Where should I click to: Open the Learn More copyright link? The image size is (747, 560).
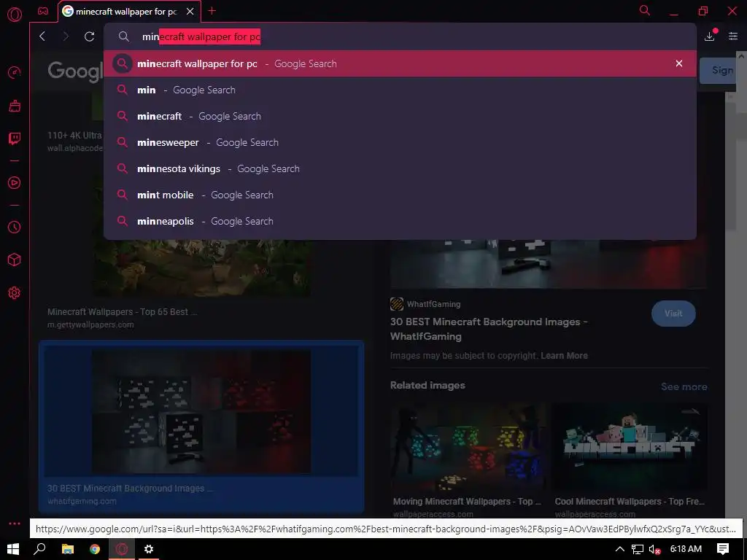pos(564,356)
